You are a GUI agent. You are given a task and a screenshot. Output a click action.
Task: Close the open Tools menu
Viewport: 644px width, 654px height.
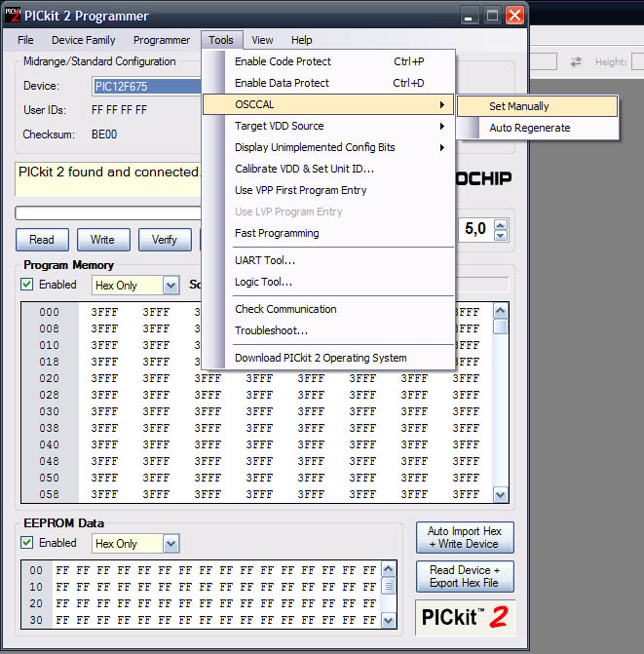click(x=221, y=40)
